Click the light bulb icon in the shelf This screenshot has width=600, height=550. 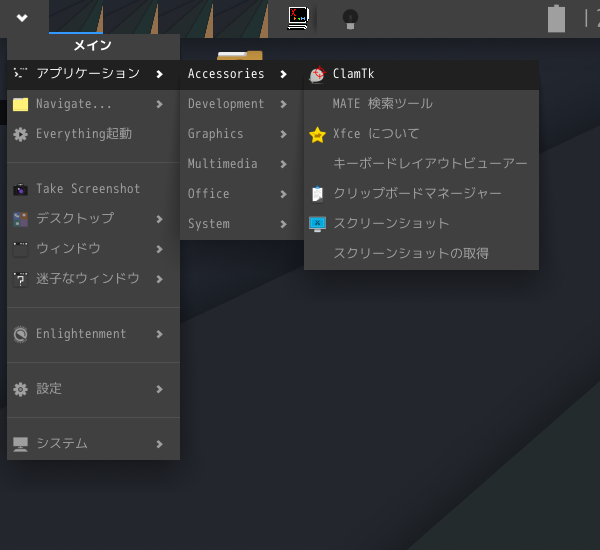(x=350, y=19)
